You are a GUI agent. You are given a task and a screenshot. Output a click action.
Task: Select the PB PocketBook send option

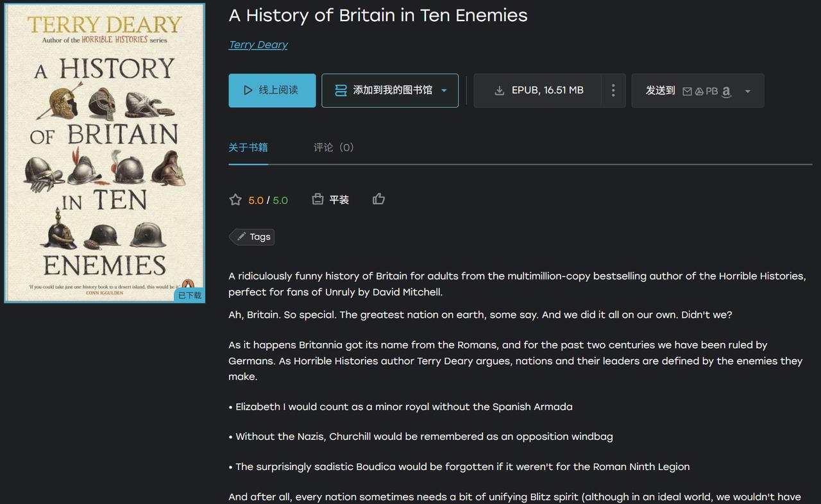click(x=712, y=91)
